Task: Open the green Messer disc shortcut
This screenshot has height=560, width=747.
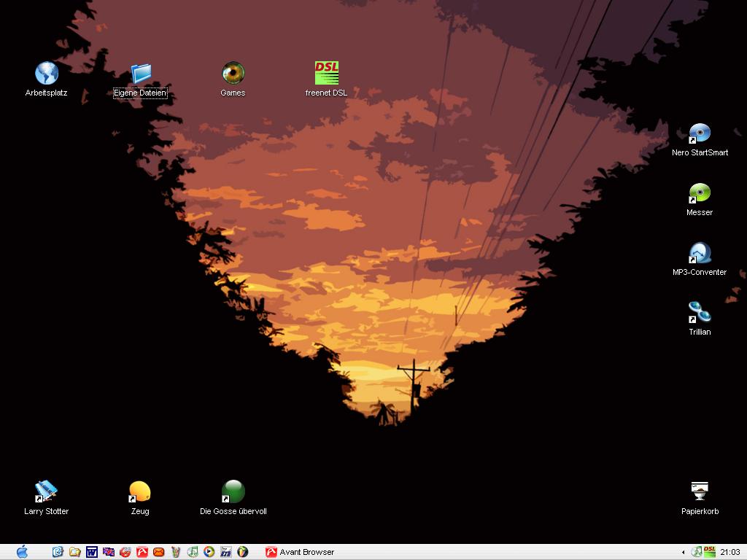Action: (x=700, y=194)
